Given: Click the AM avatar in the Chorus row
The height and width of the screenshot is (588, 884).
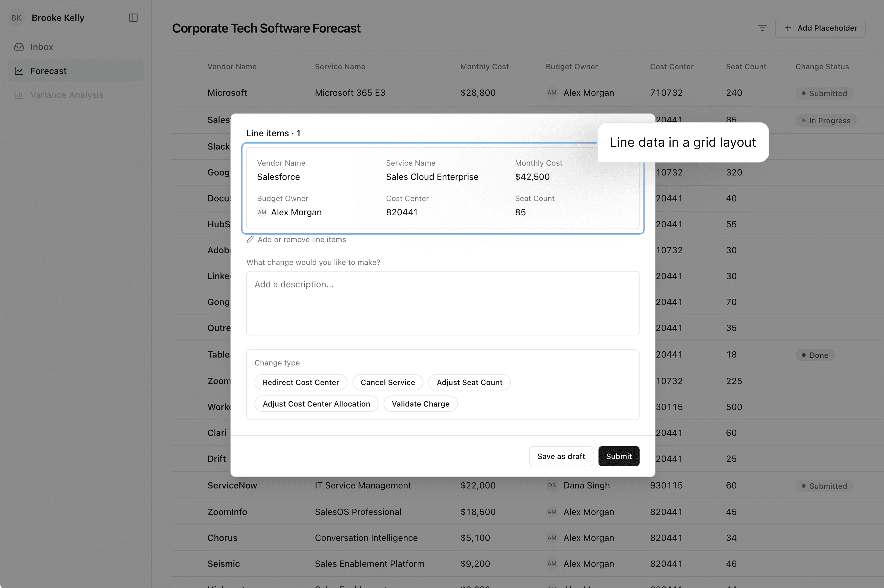Looking at the screenshot, I should point(552,538).
